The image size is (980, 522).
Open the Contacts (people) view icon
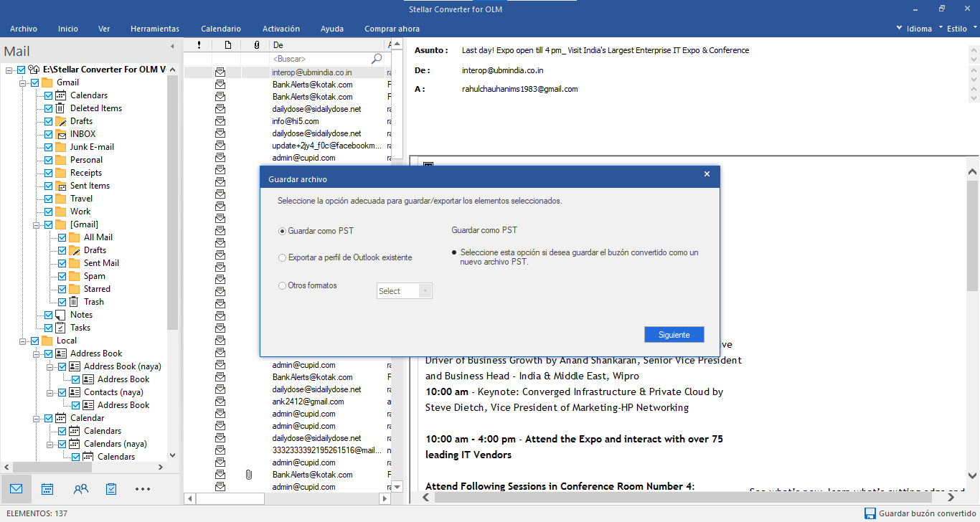click(x=80, y=489)
